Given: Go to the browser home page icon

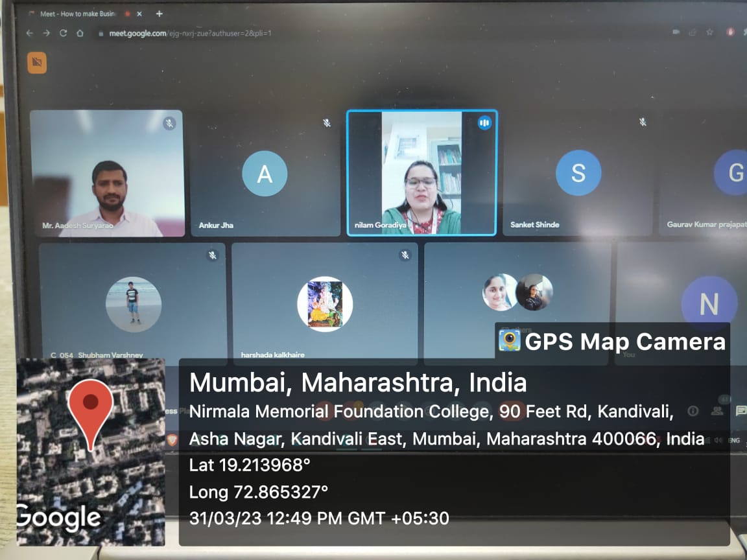Looking at the screenshot, I should (x=80, y=33).
